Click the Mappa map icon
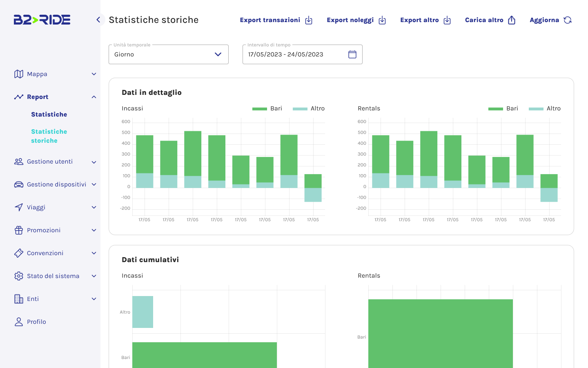588x368 pixels. tap(19, 74)
